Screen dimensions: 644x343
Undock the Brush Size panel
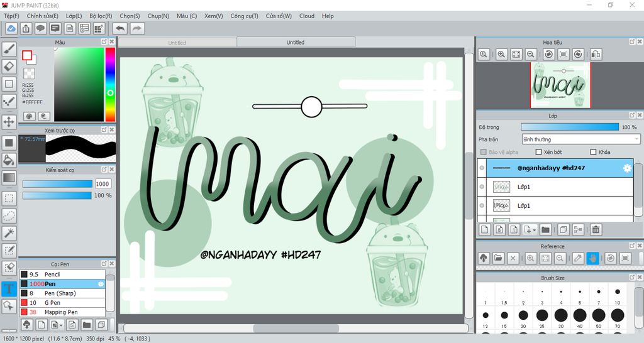632,278
